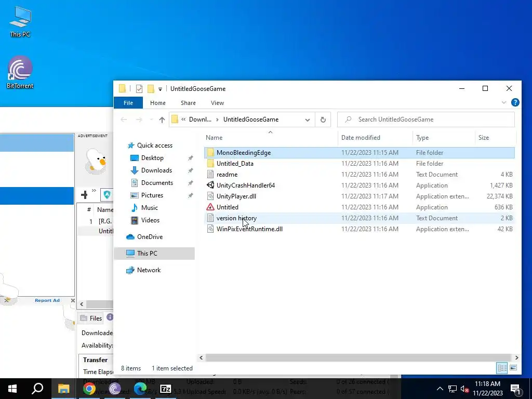Open the address bar history dropdown

click(x=308, y=120)
